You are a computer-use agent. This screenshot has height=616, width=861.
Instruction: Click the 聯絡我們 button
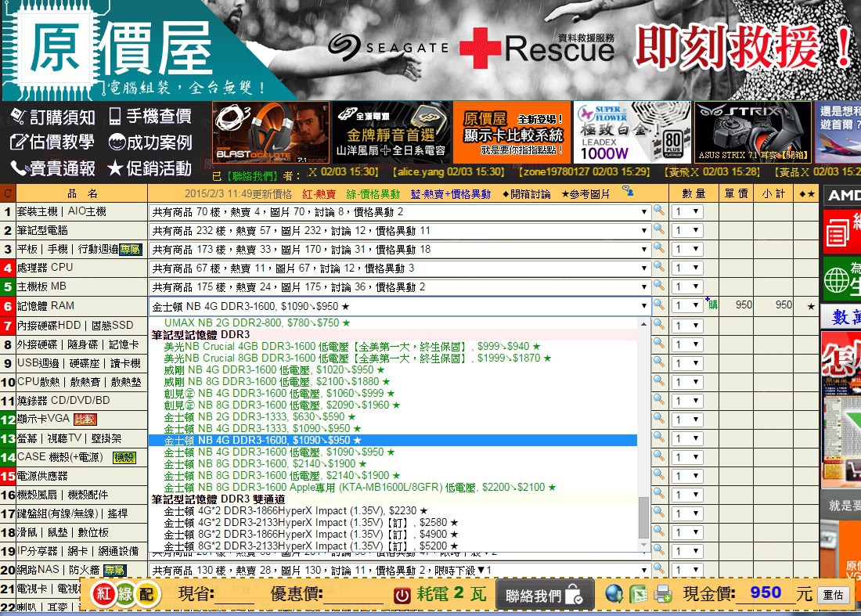pos(545,595)
